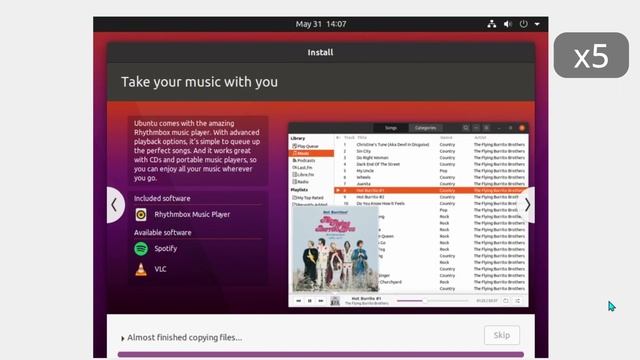
Task: Click the power icon in top bar
Action: point(523,24)
